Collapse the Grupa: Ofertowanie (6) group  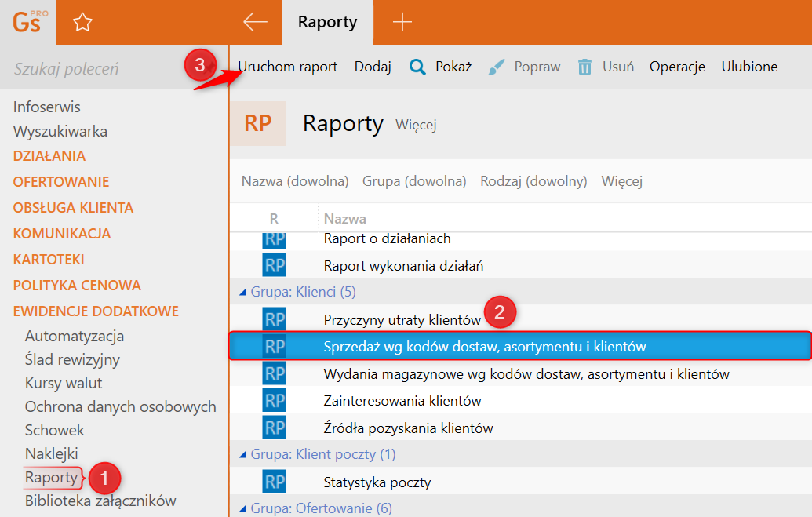242,508
